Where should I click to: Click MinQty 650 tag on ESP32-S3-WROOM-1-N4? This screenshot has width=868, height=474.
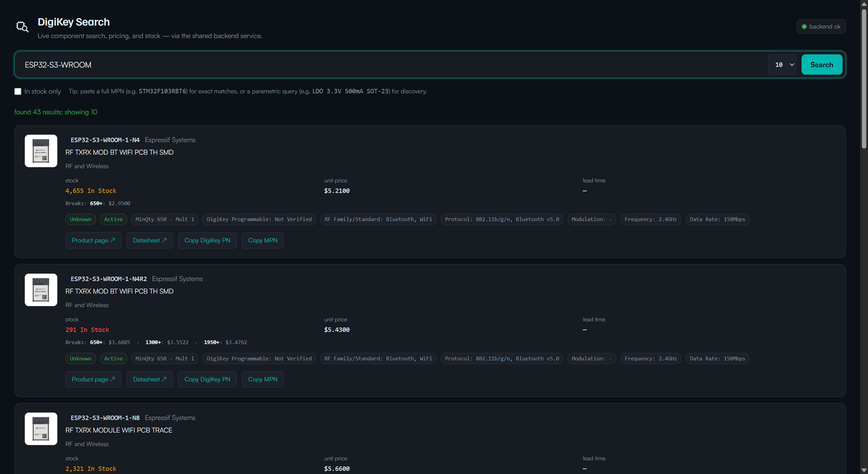[x=165, y=220]
